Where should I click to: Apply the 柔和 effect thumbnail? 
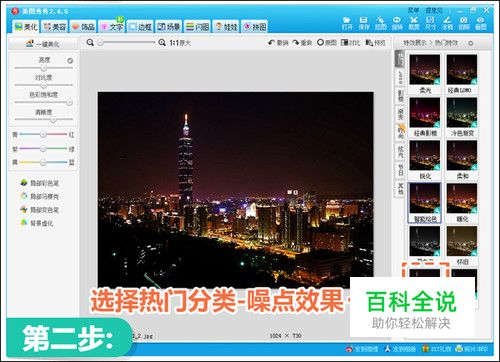462,155
